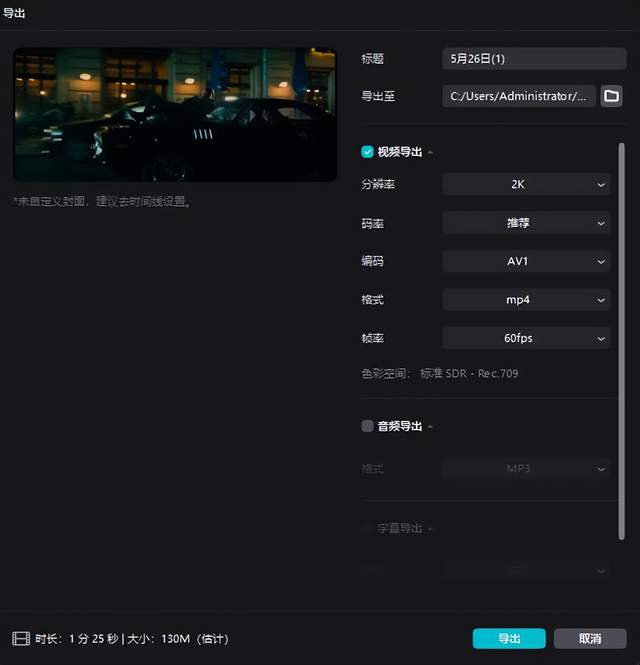Image resolution: width=640 pixels, height=665 pixels.
Task: Click the 导出 button to start export
Action: tap(509, 638)
